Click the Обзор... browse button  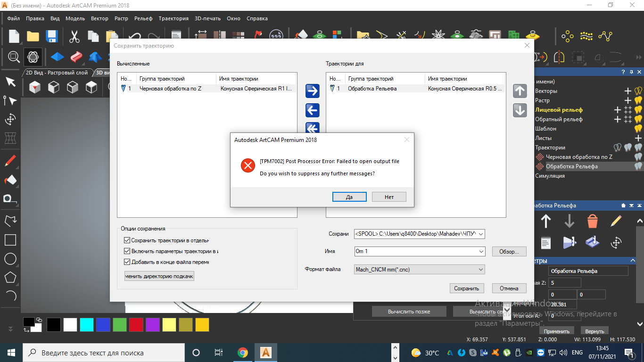tap(509, 252)
